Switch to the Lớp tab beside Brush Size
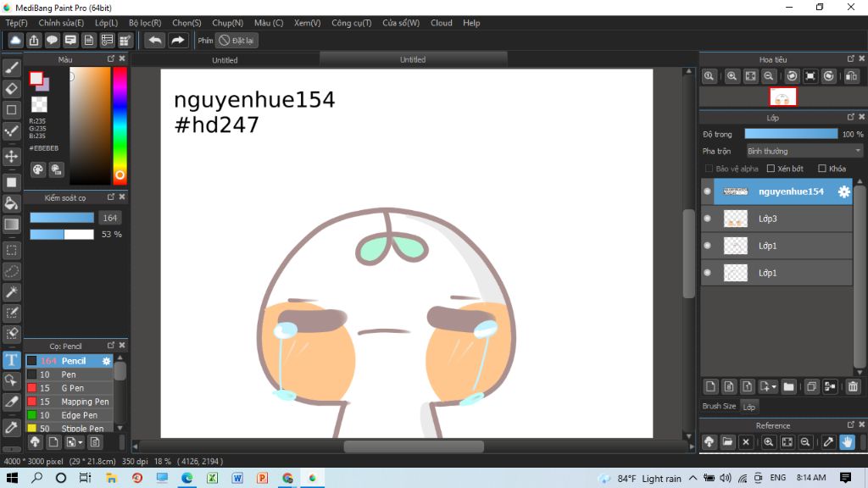Viewport: 868px width, 488px height. tap(749, 407)
